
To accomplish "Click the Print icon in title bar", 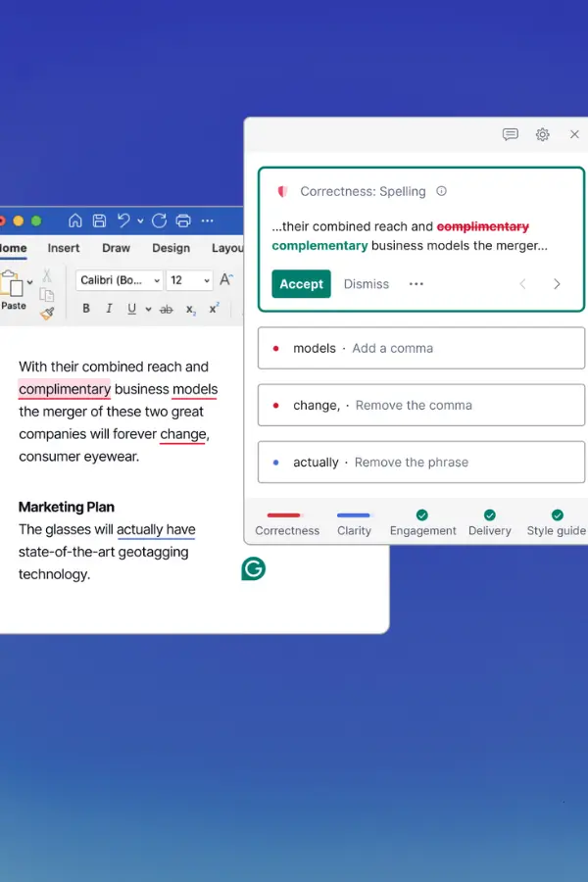I will coord(183,220).
